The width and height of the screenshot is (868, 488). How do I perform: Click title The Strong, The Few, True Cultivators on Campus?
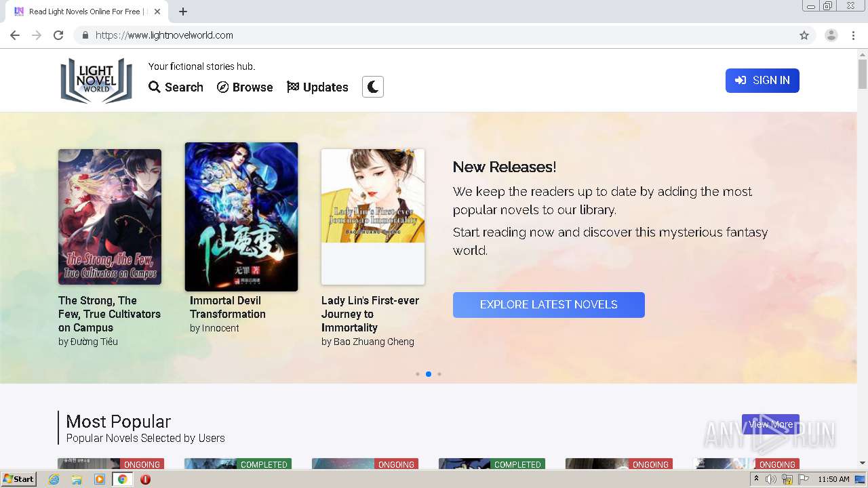pyautogui.click(x=109, y=314)
